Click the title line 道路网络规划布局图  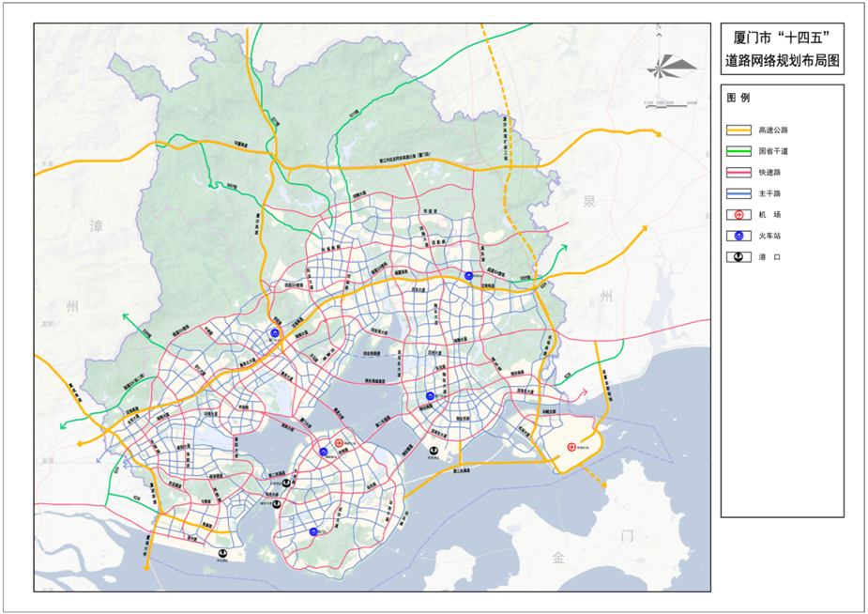(x=783, y=61)
